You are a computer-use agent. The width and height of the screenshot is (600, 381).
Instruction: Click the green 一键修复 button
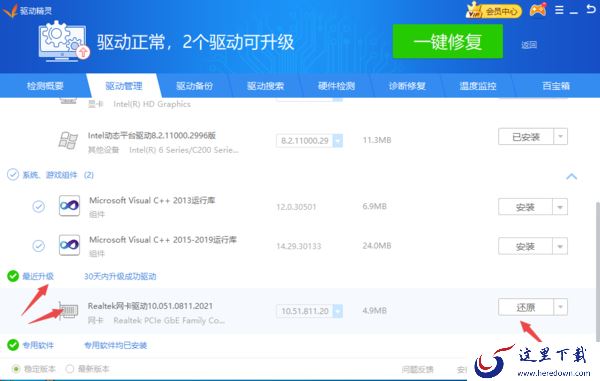point(448,41)
